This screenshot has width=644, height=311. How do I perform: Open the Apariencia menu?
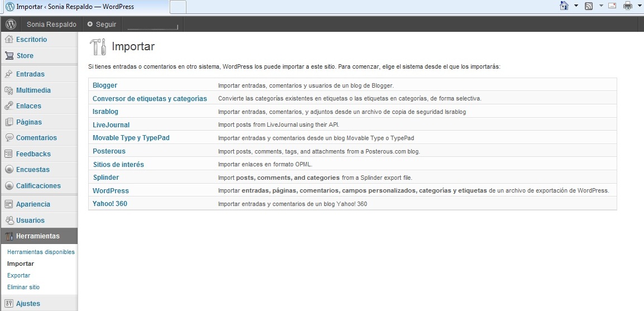tap(33, 204)
